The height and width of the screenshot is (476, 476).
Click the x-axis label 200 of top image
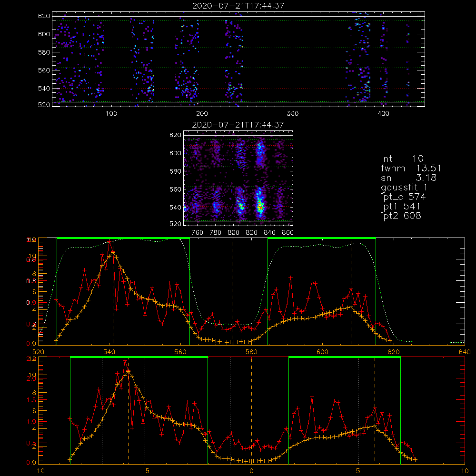tap(202, 114)
